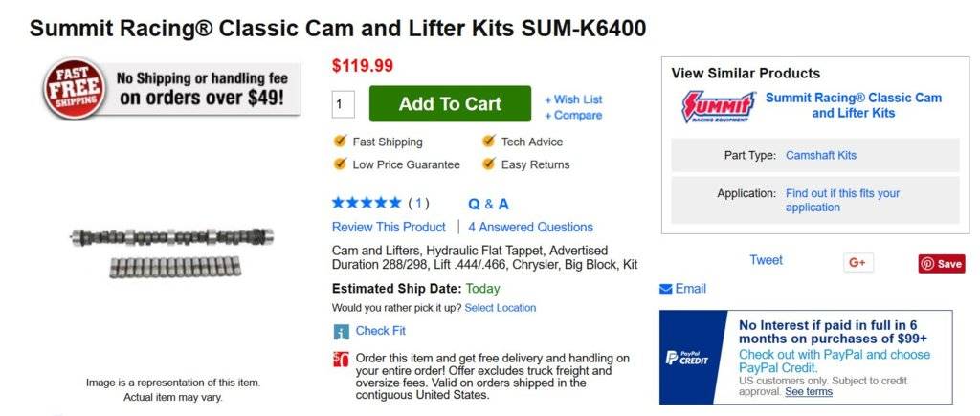Viewport: 980px width, 416px height.
Task: Open Review This Product link
Action: 389,227
